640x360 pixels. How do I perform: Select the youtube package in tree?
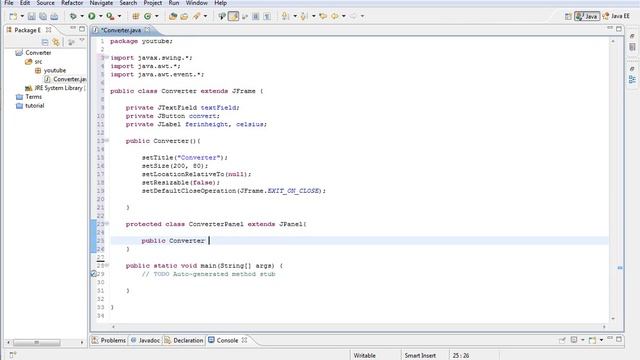pyautogui.click(x=50, y=70)
